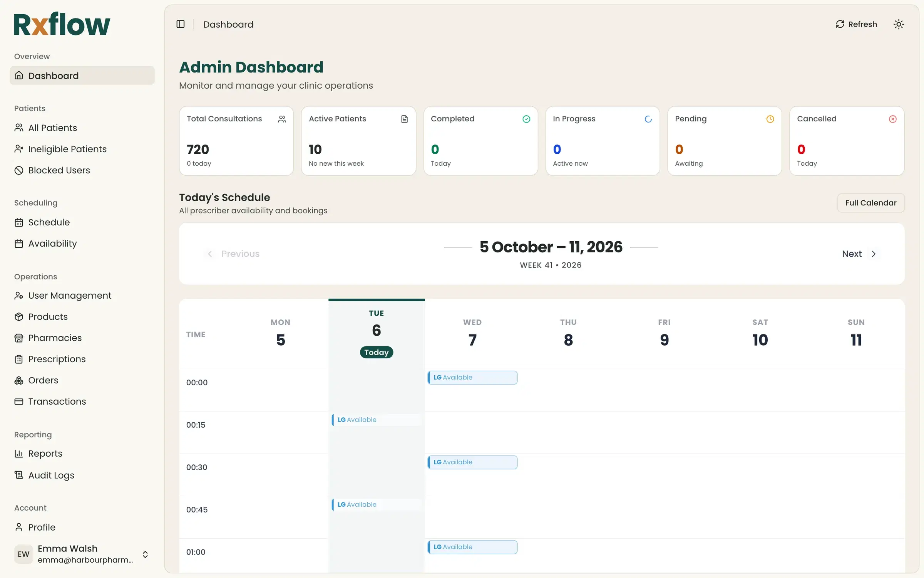Select the WED 7 day header
The width and height of the screenshot is (924, 578).
(472, 334)
